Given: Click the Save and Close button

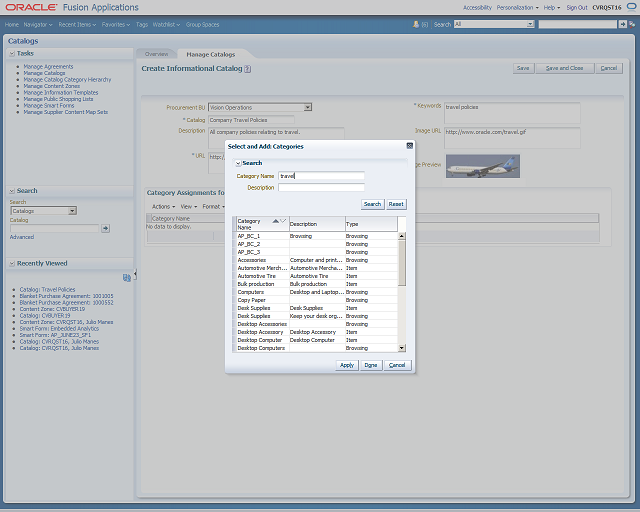Looking at the screenshot, I should pos(564,68).
